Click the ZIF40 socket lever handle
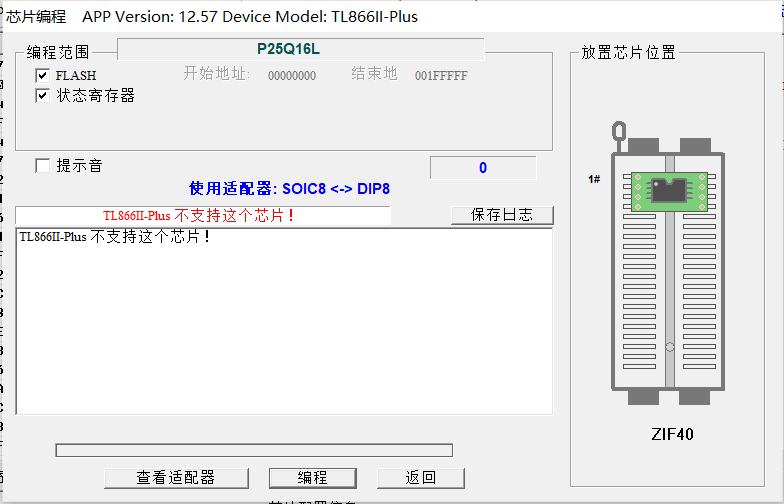Screen dimensions: 784x504 [620, 134]
